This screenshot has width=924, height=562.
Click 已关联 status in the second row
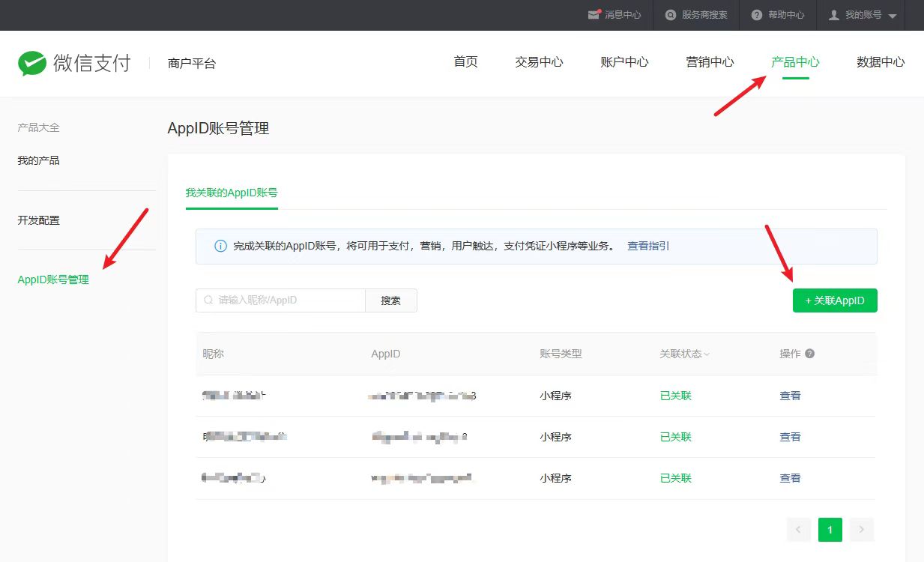[675, 437]
